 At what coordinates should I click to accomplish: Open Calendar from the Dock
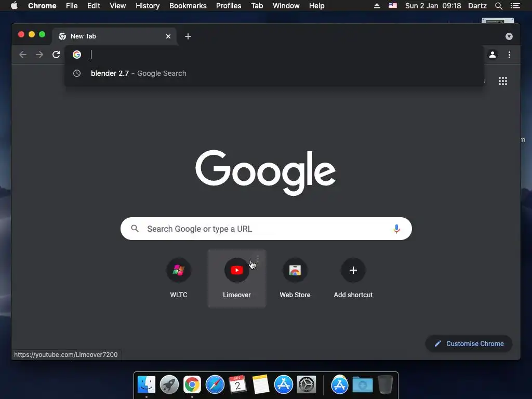[x=237, y=384]
